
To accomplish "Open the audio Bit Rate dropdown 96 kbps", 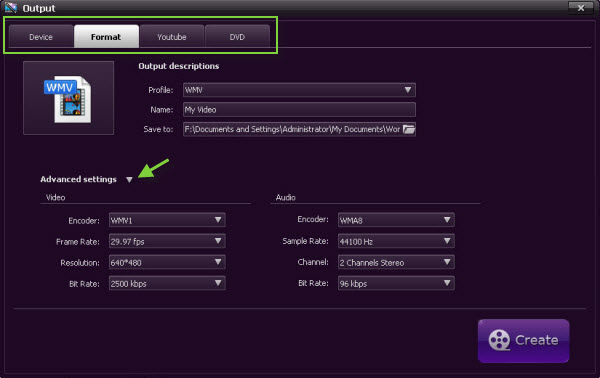I will point(396,283).
